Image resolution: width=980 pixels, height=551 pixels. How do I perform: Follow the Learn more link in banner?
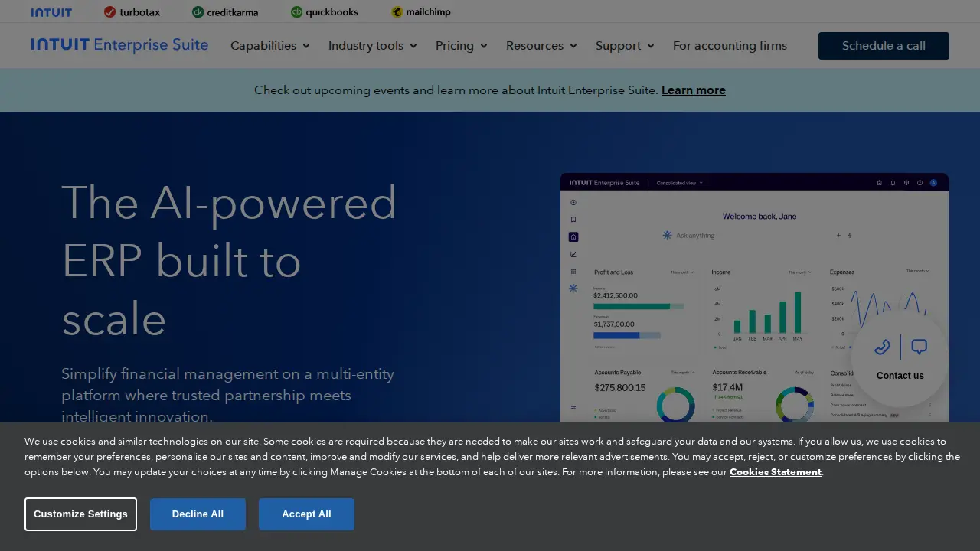point(694,90)
